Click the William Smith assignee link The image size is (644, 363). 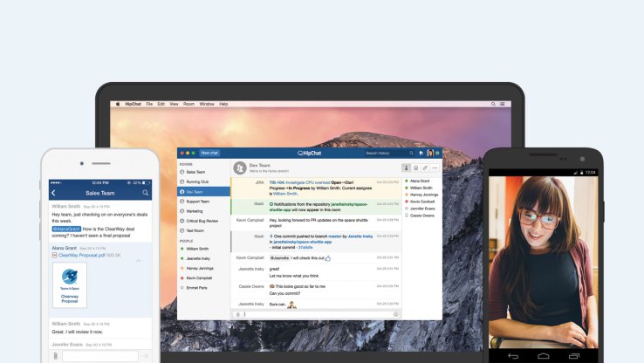pos(285,194)
